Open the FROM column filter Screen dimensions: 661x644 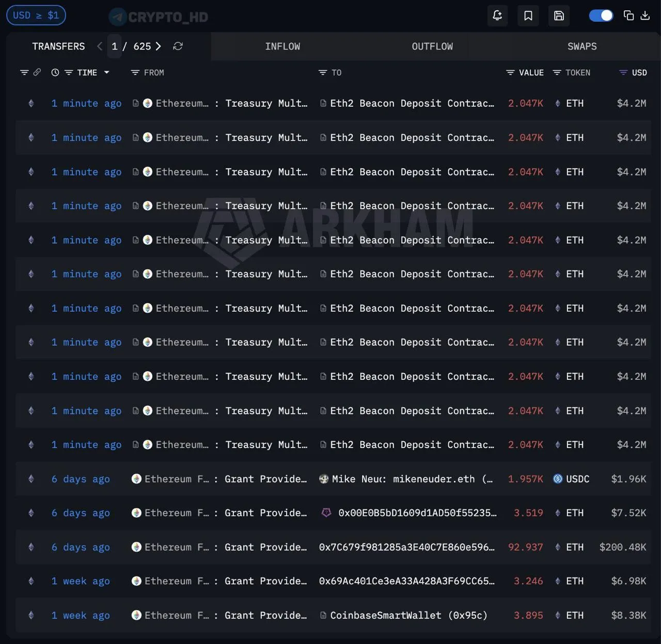pyautogui.click(x=135, y=73)
